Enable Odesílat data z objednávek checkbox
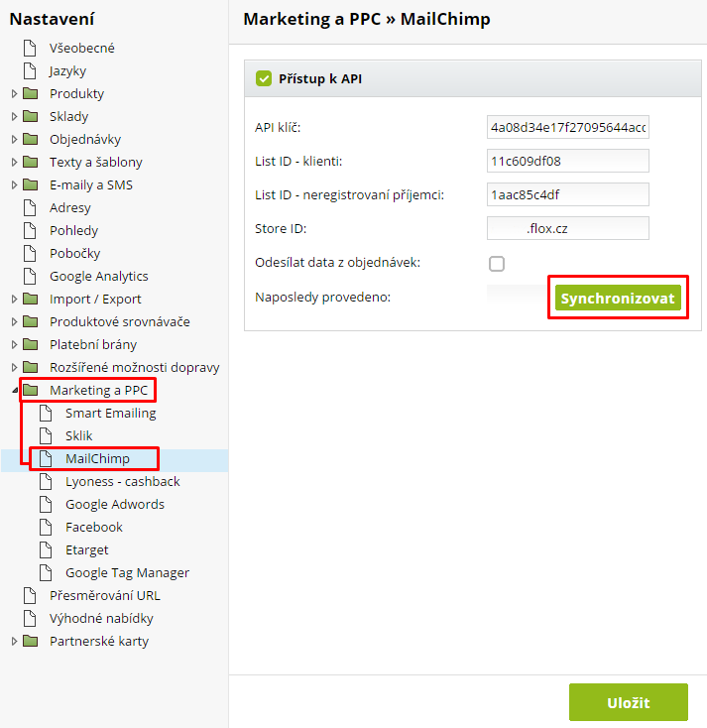 click(497, 264)
